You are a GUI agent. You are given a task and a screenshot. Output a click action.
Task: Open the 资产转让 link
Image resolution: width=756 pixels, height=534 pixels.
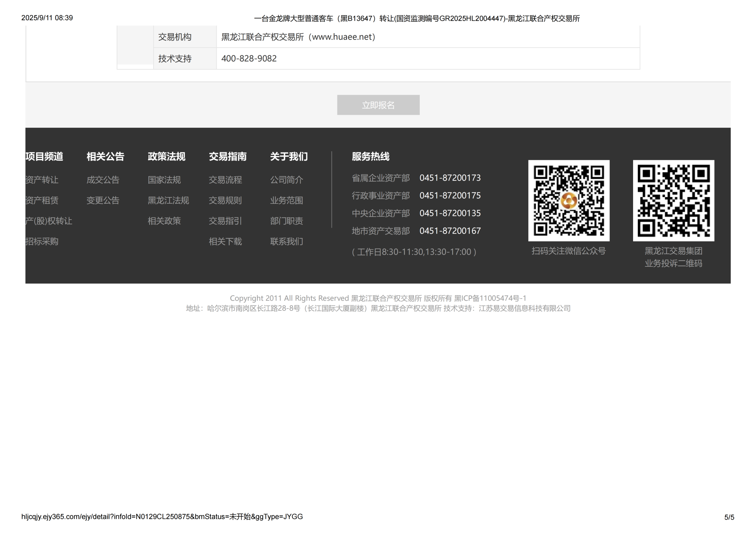pos(42,180)
